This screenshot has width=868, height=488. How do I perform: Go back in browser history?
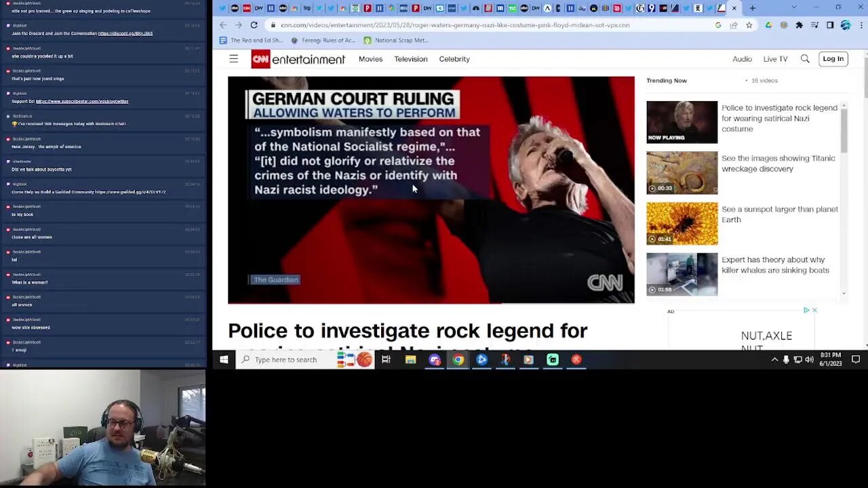click(x=223, y=25)
